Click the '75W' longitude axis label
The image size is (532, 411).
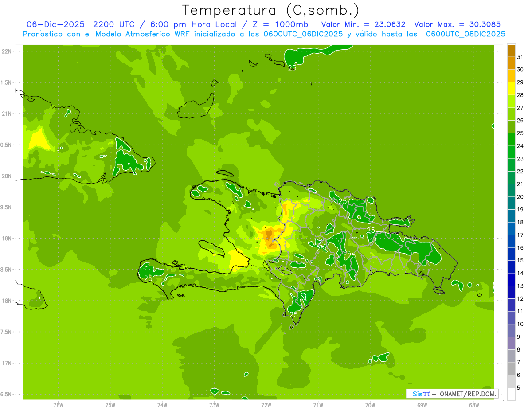[x=110, y=405]
